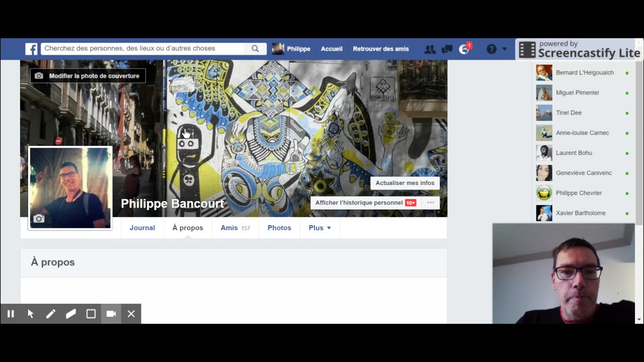Open notifications globe icon

464,49
